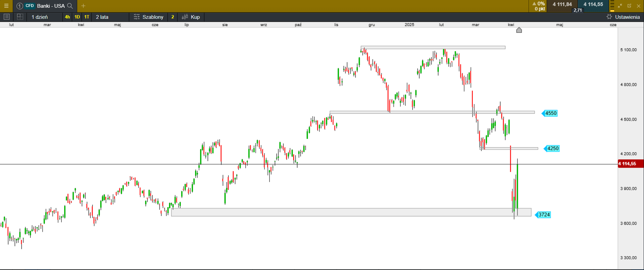Select the gray support zone rectangle near 3724
The height and width of the screenshot is (270, 644).
coord(351,212)
